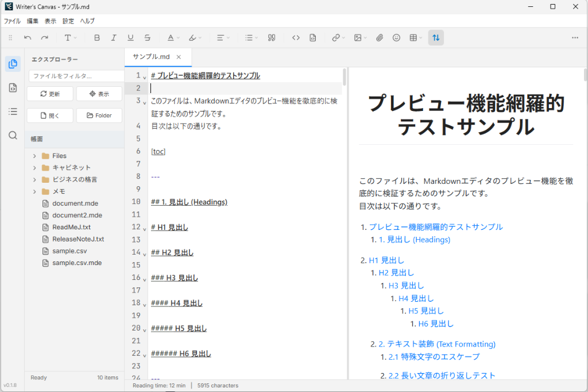588x392 pixels.
Task: Open the ファイル menu
Action: (12, 21)
